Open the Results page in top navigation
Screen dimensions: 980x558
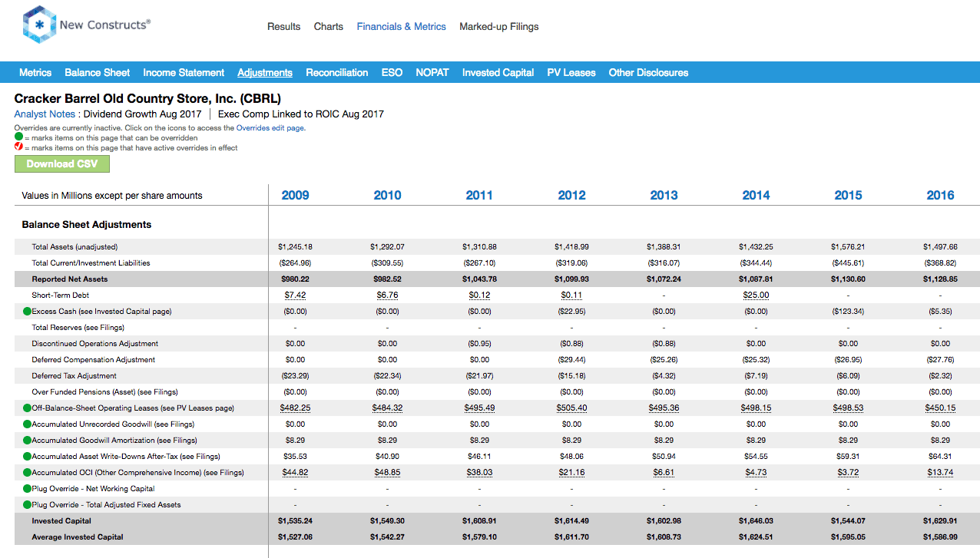tap(284, 27)
